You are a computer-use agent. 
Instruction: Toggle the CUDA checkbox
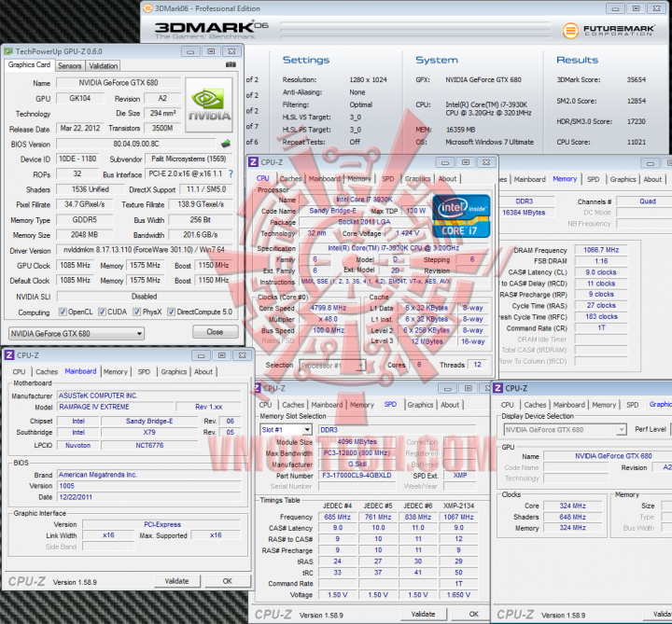pos(102,312)
